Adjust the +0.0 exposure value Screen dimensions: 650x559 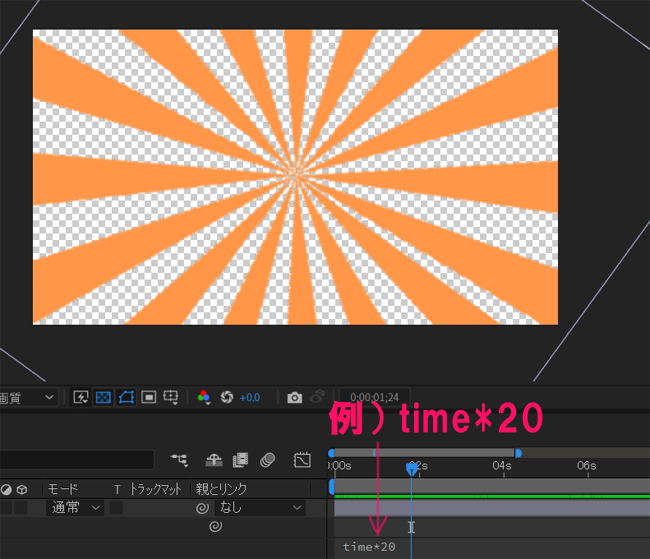point(250,397)
